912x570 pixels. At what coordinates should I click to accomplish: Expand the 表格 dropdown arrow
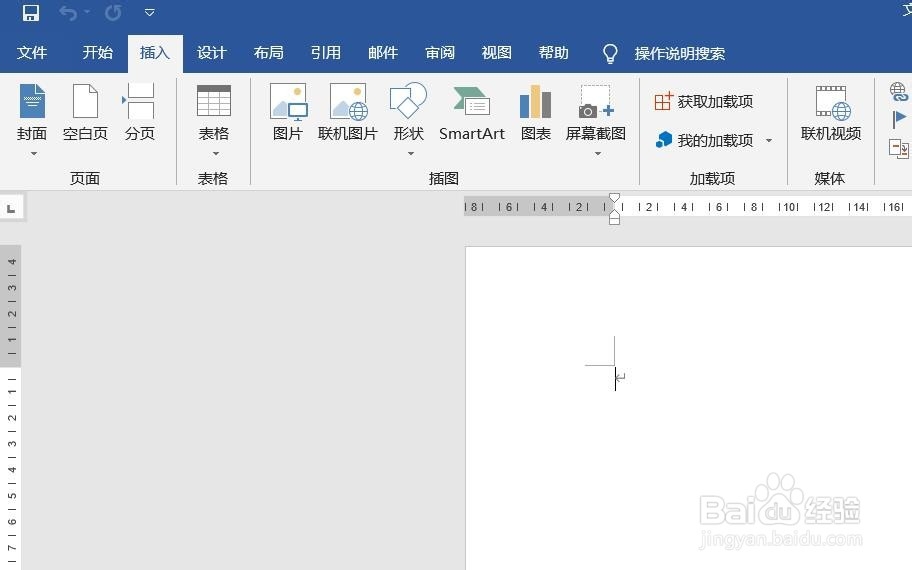pyautogui.click(x=216, y=154)
